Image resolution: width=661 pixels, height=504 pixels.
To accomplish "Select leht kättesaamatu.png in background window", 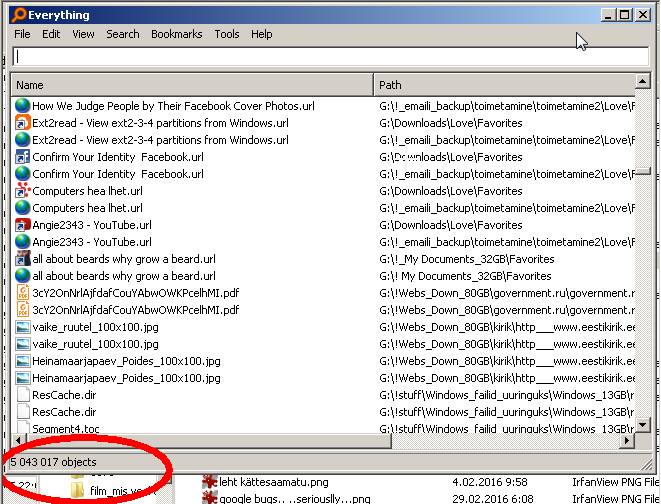I will point(274,482).
